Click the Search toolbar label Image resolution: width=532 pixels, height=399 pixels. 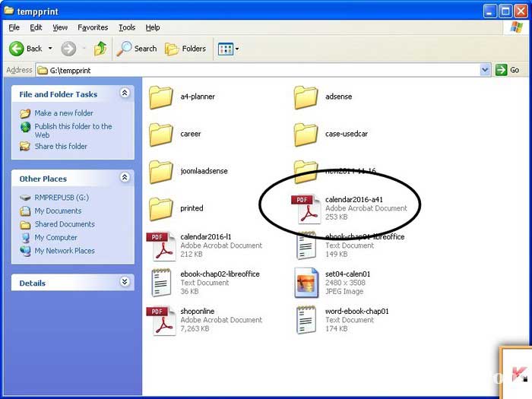coord(146,49)
